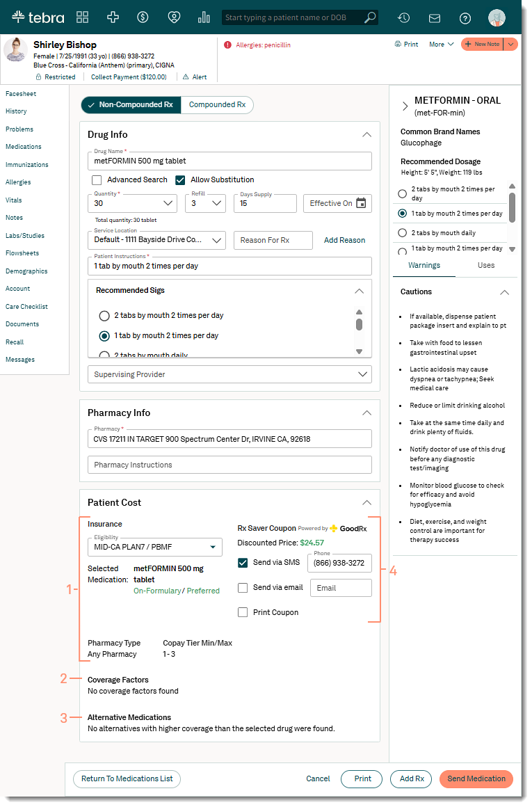The height and width of the screenshot is (807, 532).
Task: Click the Restricted lock indicator
Action: point(56,77)
